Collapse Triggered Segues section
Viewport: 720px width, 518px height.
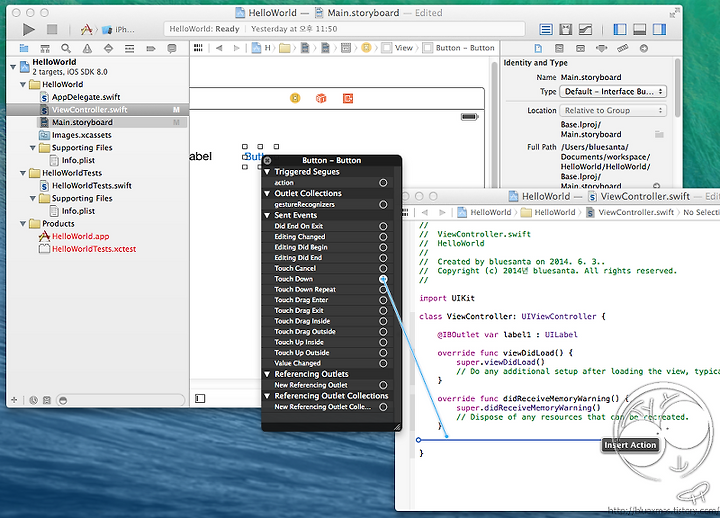267,172
